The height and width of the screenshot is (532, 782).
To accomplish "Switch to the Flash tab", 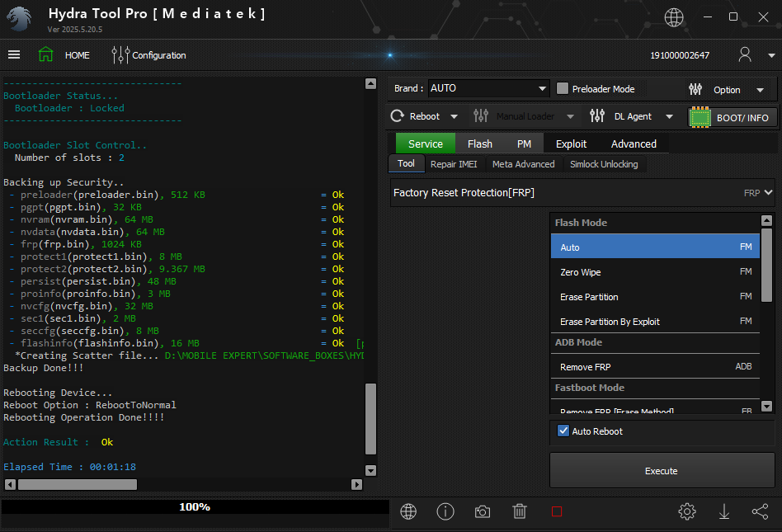I will click(x=480, y=144).
